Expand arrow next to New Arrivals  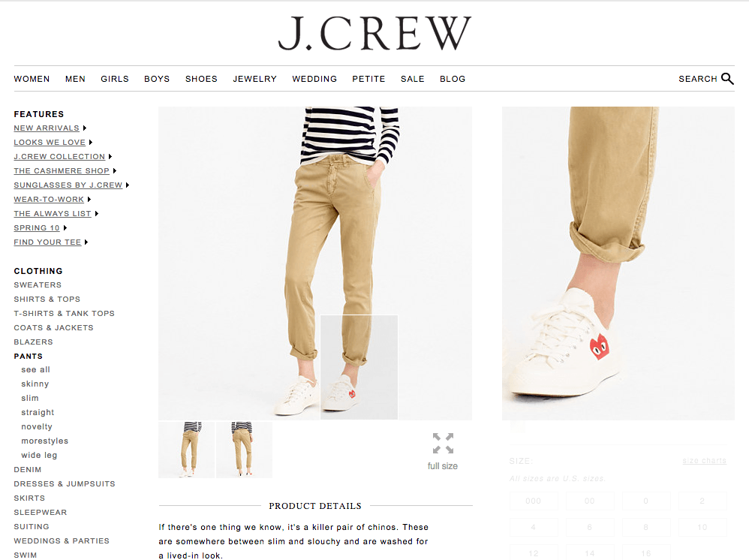click(85, 128)
